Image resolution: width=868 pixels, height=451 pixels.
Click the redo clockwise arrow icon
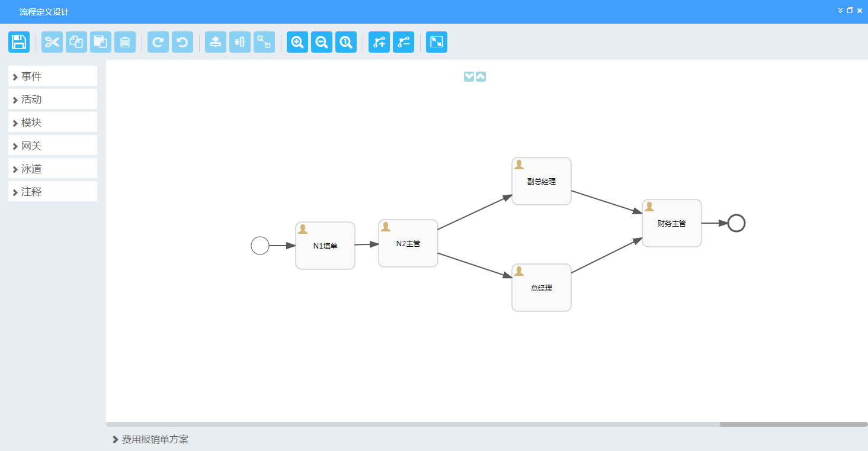(158, 42)
